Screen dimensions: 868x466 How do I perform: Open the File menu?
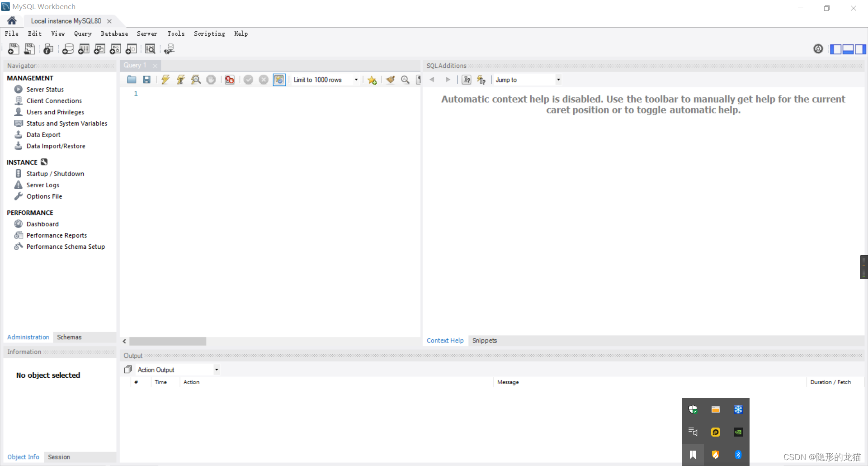12,33
